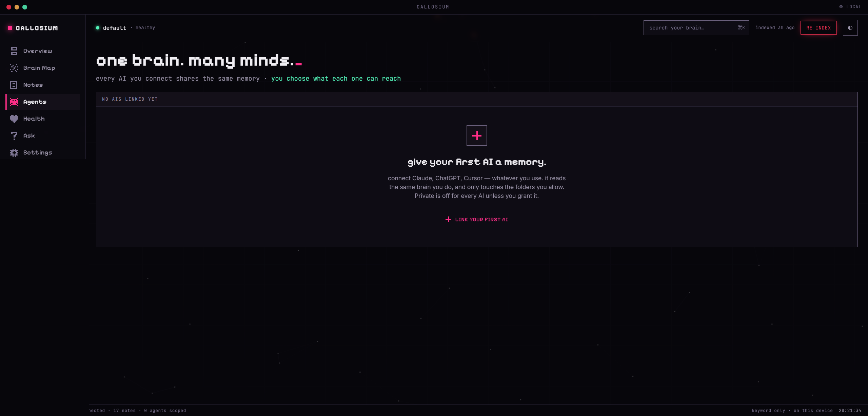The image size is (868, 416).
Task: Click the LOCAL indicator icon in title bar
Action: 841,7
